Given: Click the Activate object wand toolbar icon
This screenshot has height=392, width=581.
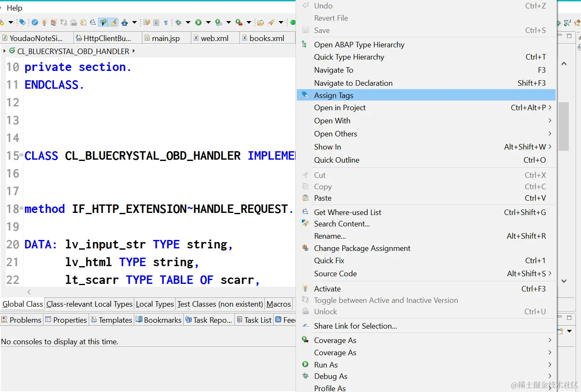Looking at the screenshot, I should click(44, 22).
